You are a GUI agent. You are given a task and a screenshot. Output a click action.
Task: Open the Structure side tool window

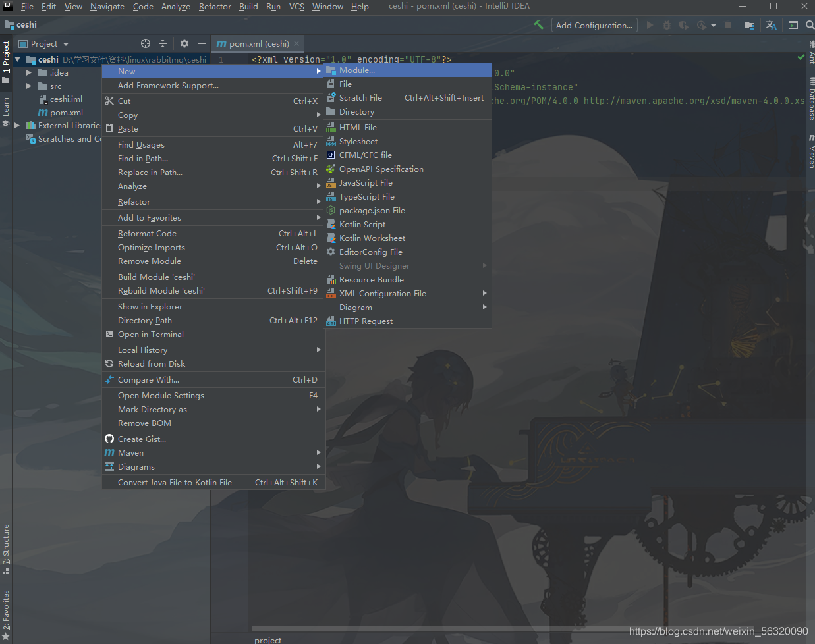pyautogui.click(x=6, y=549)
